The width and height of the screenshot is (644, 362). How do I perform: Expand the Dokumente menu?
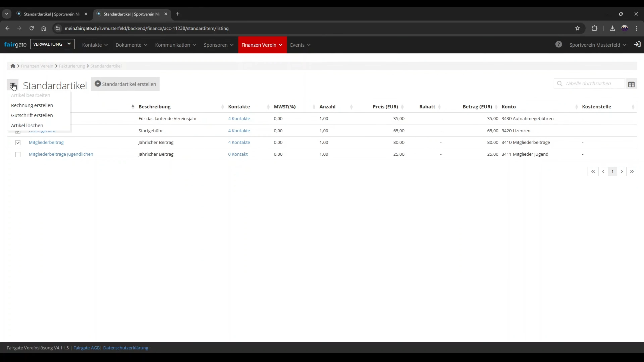point(131,45)
